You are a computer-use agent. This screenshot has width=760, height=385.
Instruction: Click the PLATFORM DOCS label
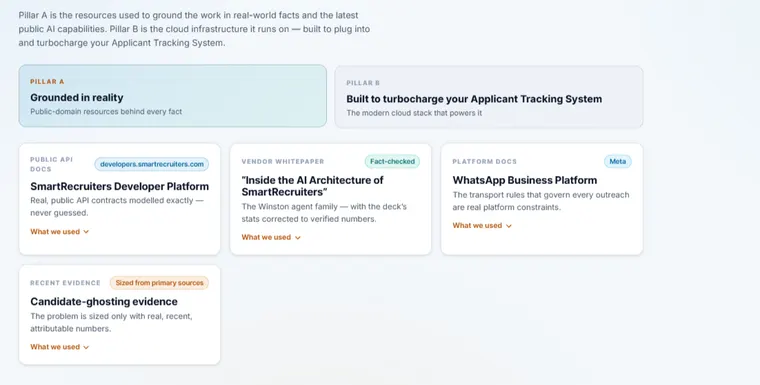point(485,161)
